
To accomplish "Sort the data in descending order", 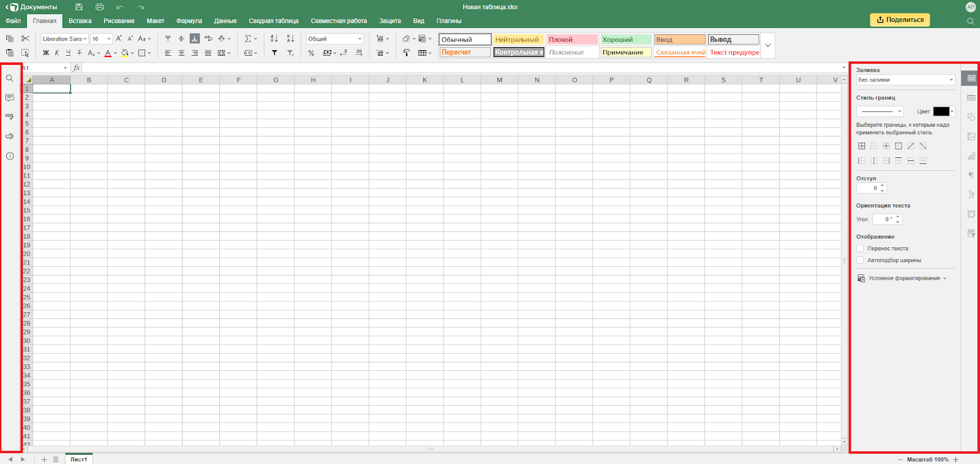I will [290, 39].
